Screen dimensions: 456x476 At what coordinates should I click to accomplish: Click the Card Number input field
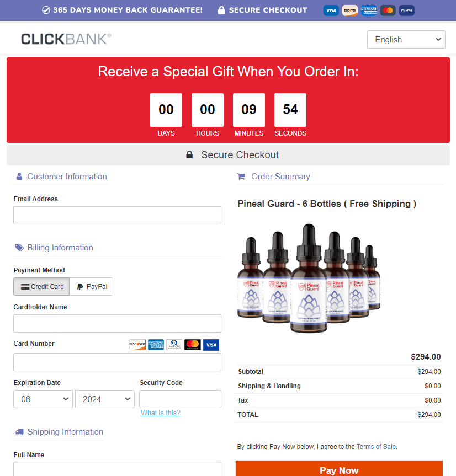tap(117, 362)
